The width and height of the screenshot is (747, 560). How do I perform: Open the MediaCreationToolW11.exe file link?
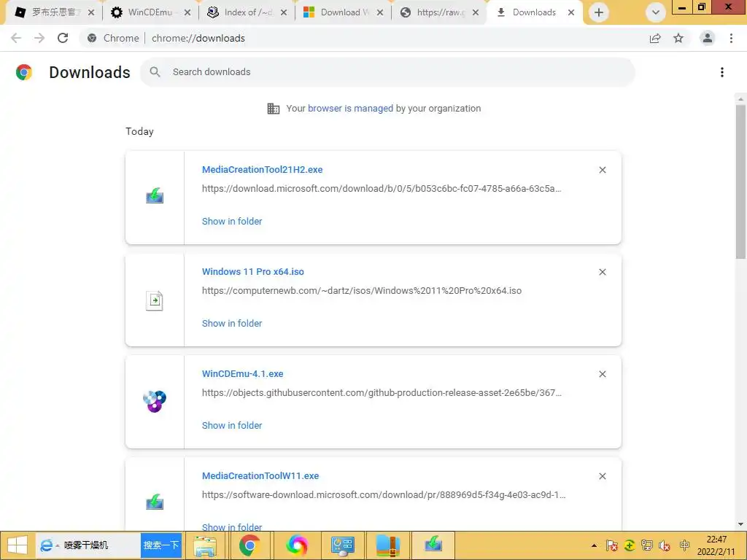pyautogui.click(x=260, y=475)
